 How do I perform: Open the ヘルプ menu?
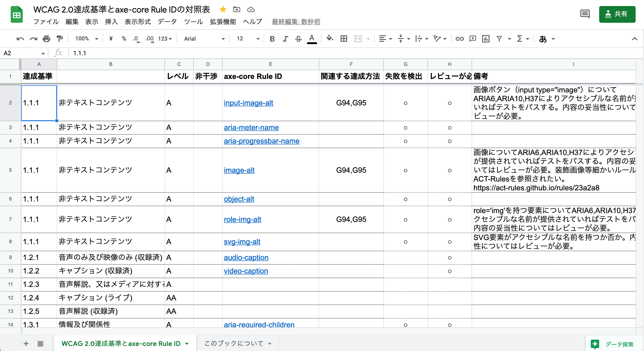(x=253, y=22)
